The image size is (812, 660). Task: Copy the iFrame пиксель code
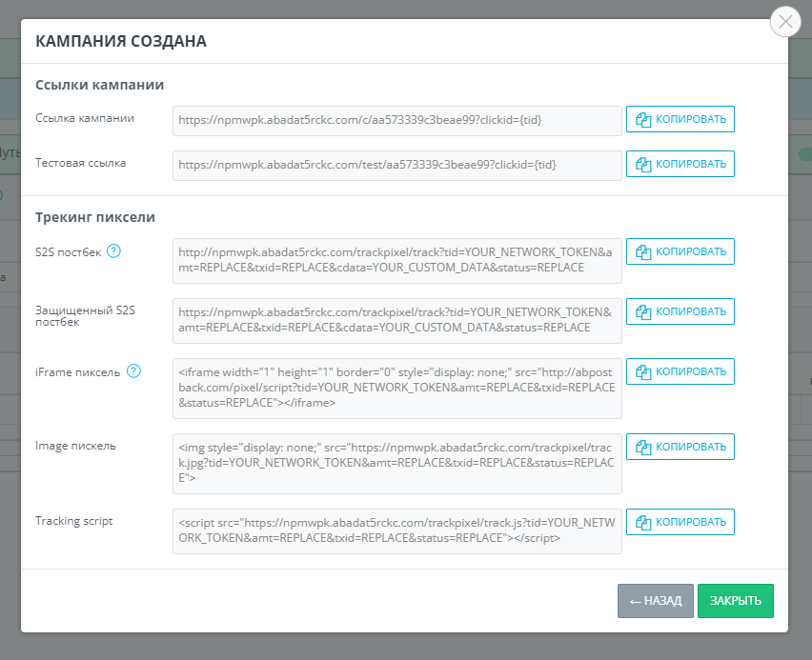click(x=680, y=371)
